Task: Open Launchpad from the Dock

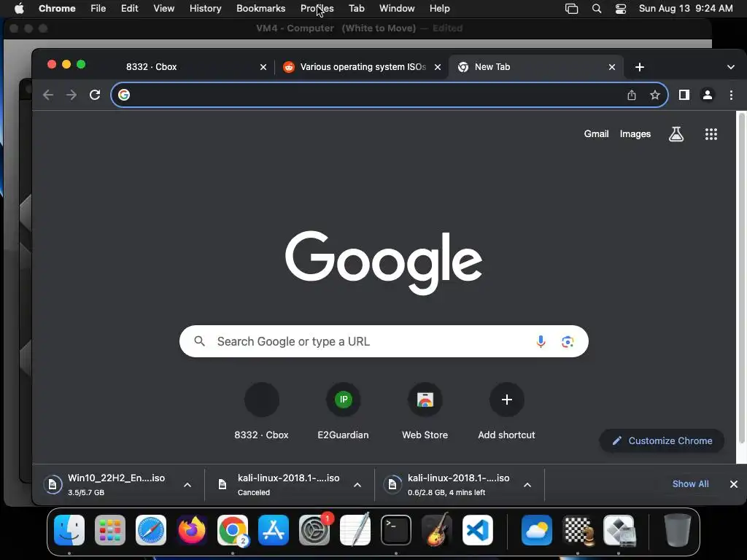Action: click(110, 530)
